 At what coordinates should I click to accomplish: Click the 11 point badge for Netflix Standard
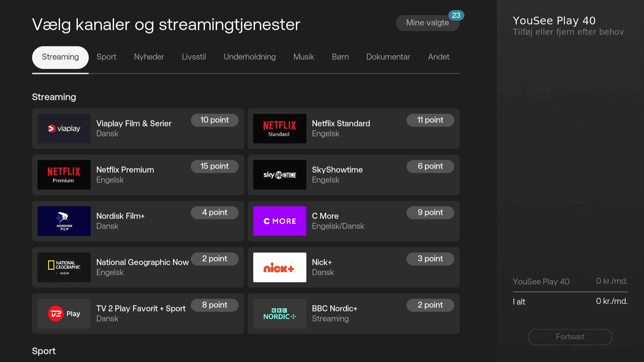point(430,120)
